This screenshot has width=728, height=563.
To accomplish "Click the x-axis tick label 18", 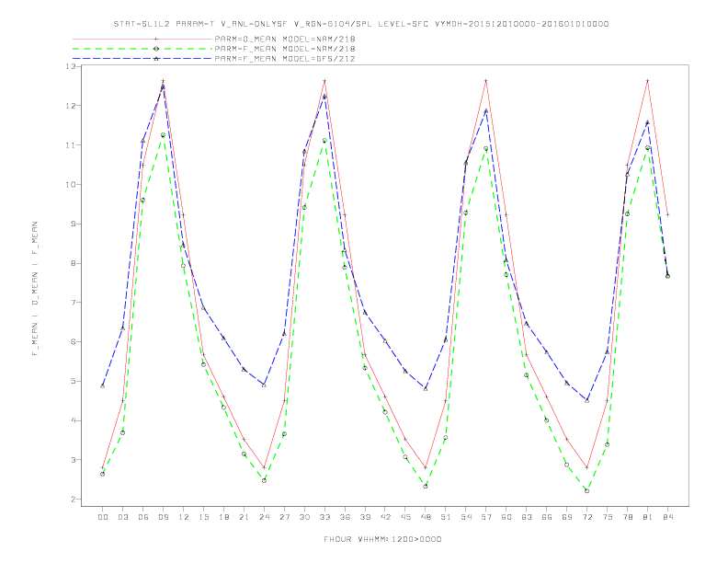I will (x=223, y=517).
